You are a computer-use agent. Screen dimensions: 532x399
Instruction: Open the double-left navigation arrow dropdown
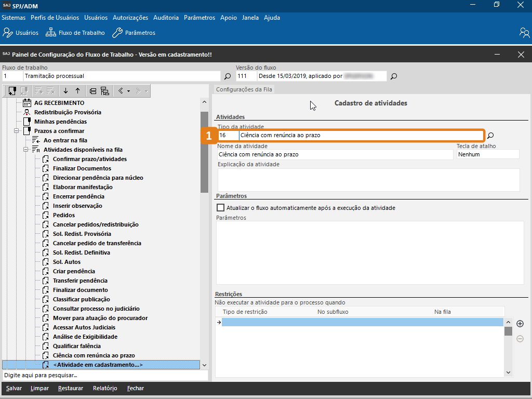pos(123,91)
